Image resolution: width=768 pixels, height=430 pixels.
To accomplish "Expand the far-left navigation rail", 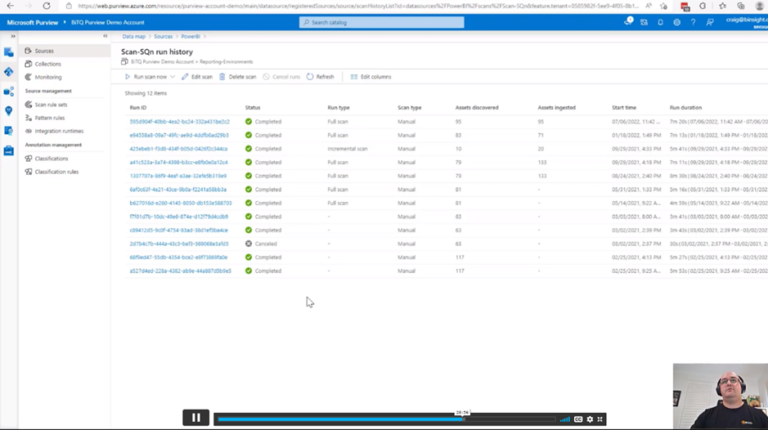I will click(8, 36).
